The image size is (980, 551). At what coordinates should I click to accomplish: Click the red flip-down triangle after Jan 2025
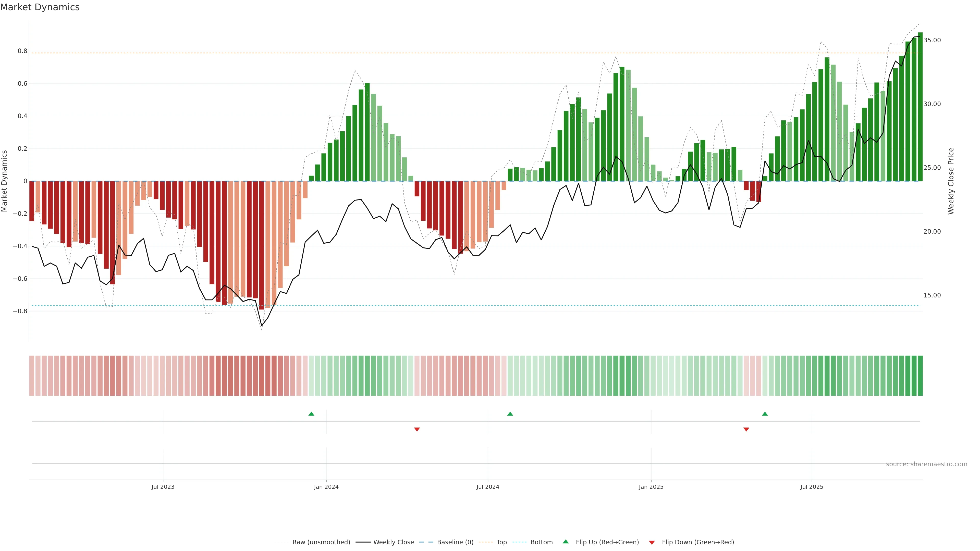click(746, 429)
